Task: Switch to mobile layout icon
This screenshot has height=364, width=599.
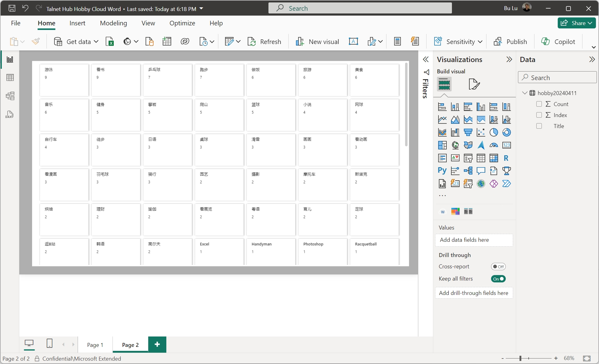Action: 50,344
